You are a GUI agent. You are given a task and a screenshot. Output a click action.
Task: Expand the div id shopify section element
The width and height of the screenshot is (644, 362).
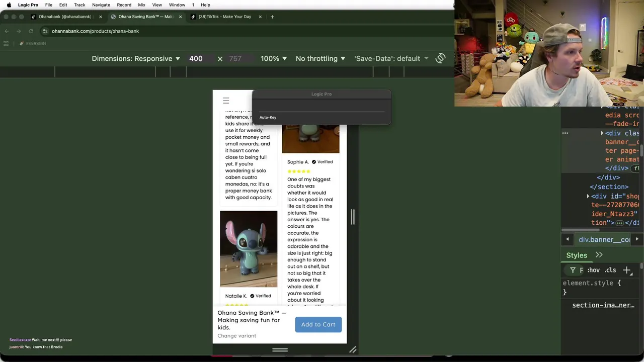click(x=588, y=197)
